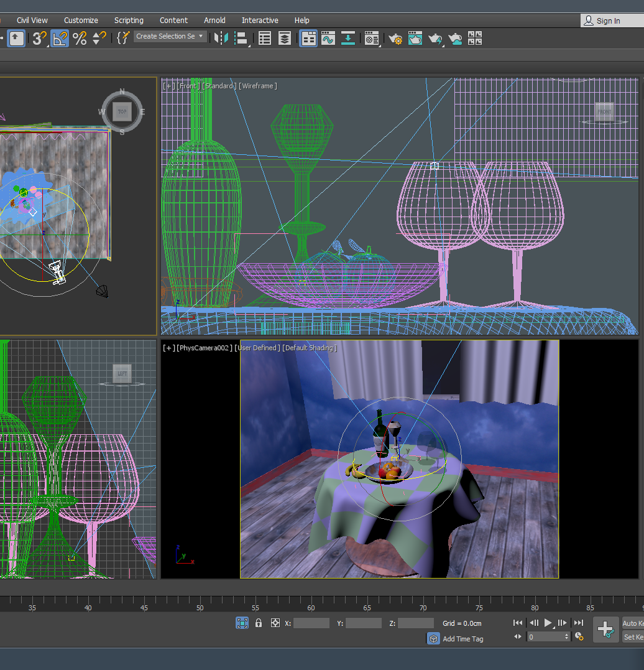Screen dimensions: 644x670
Task: Open the Scripting menu
Action: pyautogui.click(x=129, y=21)
